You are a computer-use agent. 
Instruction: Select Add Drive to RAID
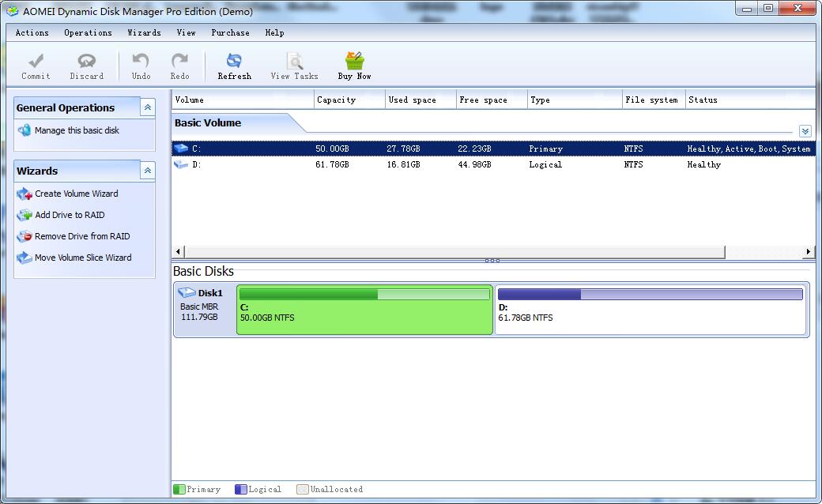tap(70, 215)
